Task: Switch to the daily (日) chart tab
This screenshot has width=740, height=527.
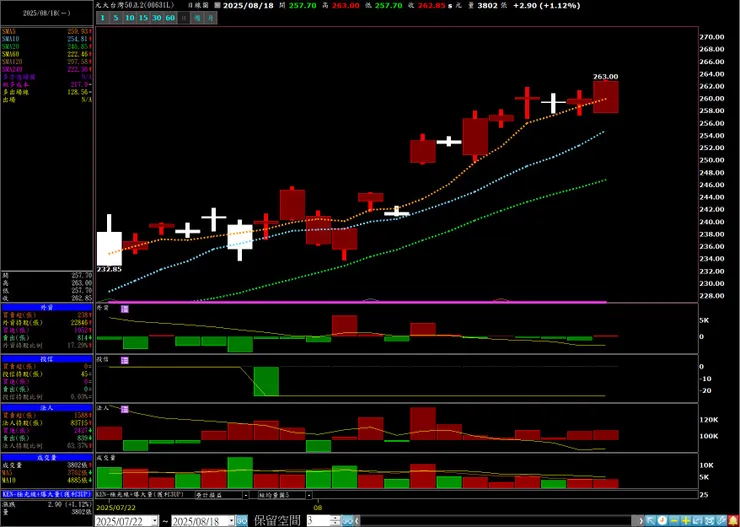Action: (x=184, y=19)
